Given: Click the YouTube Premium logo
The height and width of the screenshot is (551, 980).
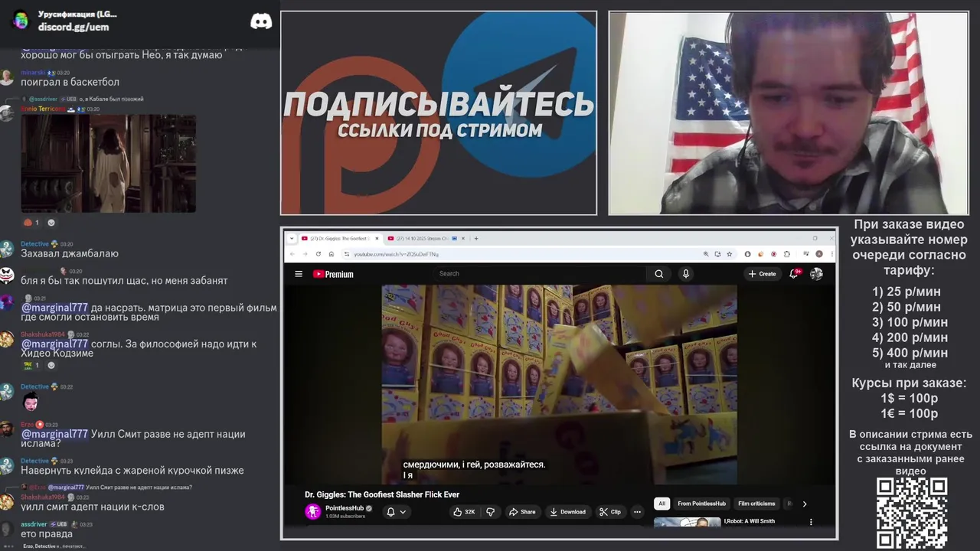Looking at the screenshot, I should (333, 274).
